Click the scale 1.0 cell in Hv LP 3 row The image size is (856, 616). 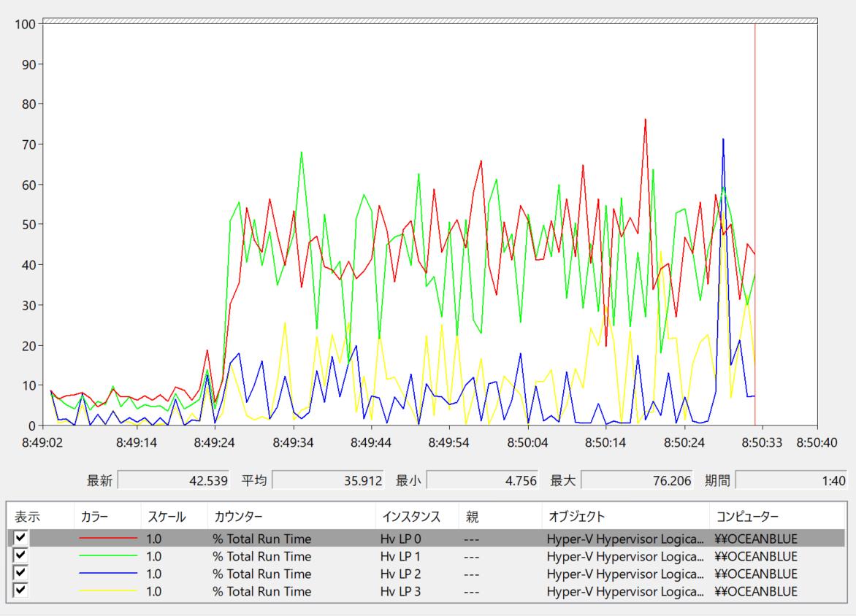click(x=153, y=591)
